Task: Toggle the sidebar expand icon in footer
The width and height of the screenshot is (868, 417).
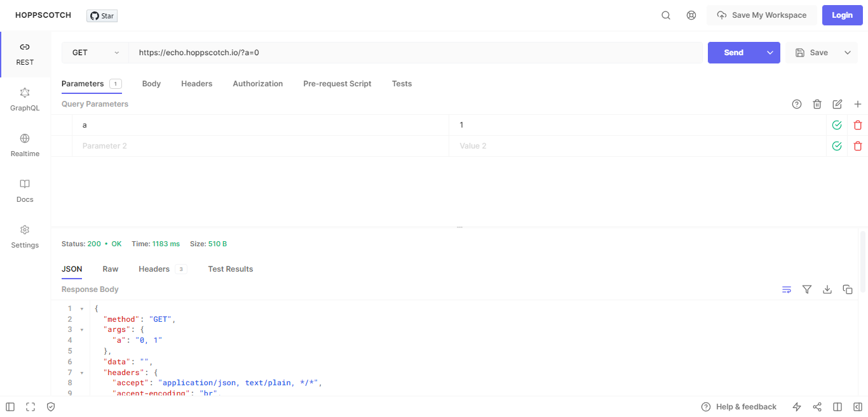Action: [10, 407]
